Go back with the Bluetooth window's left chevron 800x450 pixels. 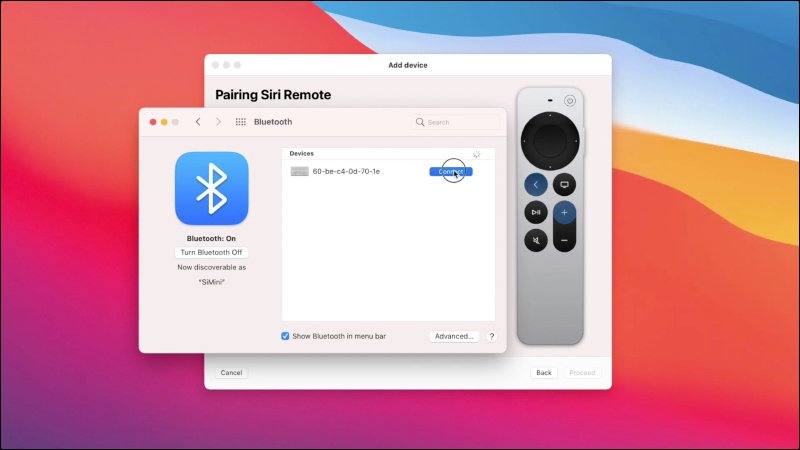(x=198, y=122)
